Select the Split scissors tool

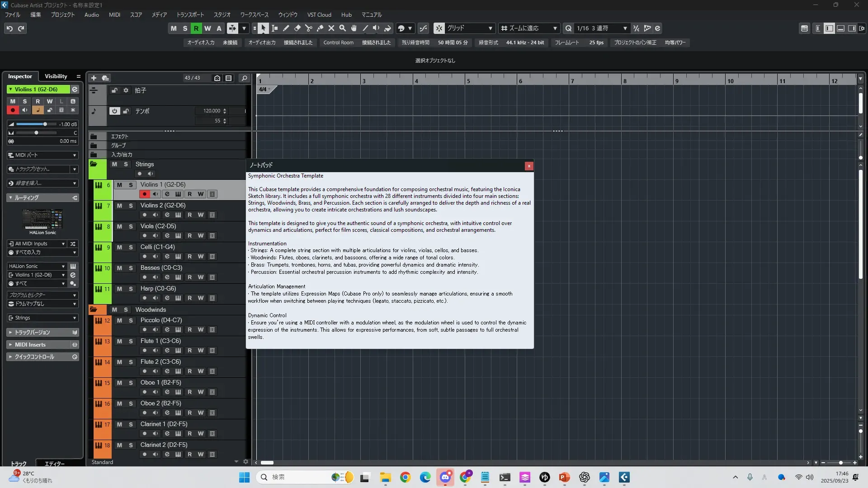pyautogui.click(x=309, y=28)
